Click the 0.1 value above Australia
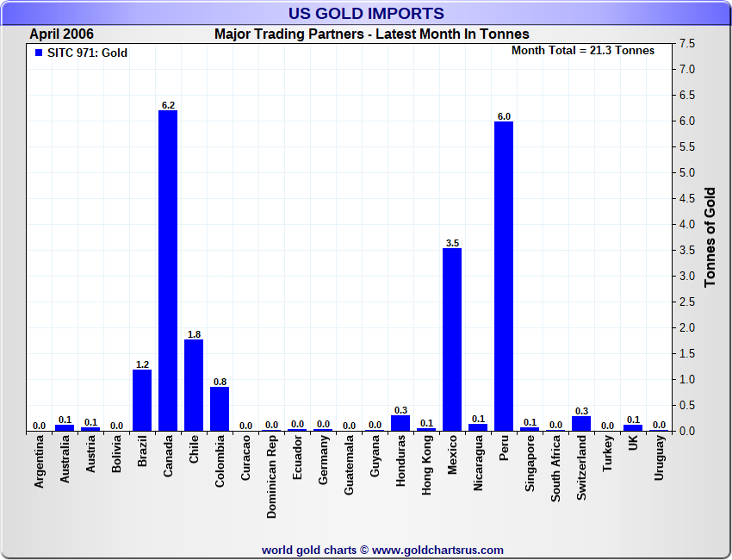Viewport: 732px width, 560px height. point(65,420)
